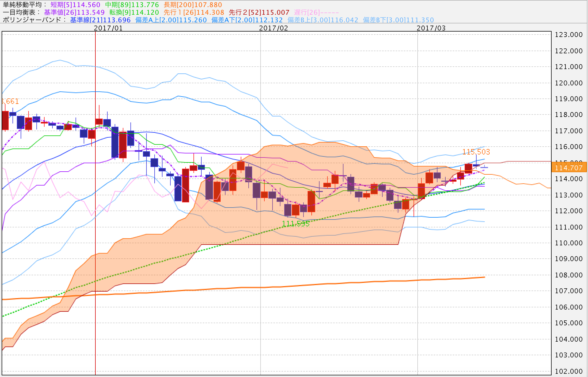
Task: Click the green 111.595 low price annotation
Action: [x=296, y=224]
